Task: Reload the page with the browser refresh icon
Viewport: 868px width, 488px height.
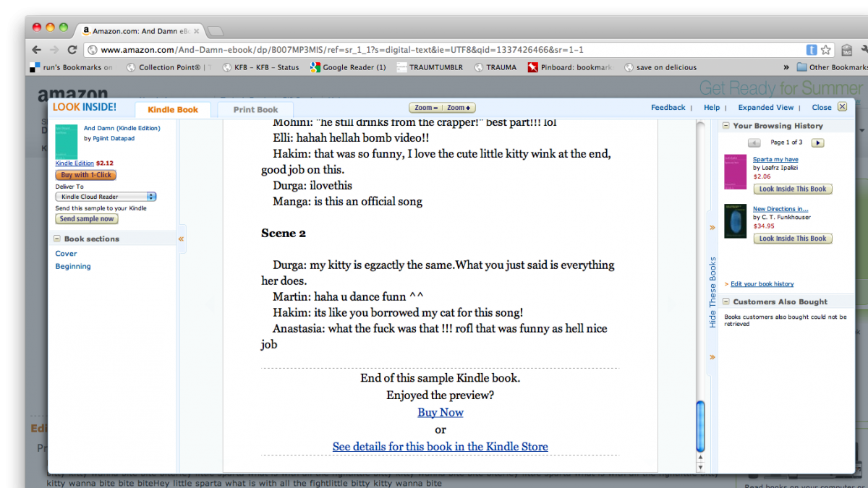Action: pos(72,50)
